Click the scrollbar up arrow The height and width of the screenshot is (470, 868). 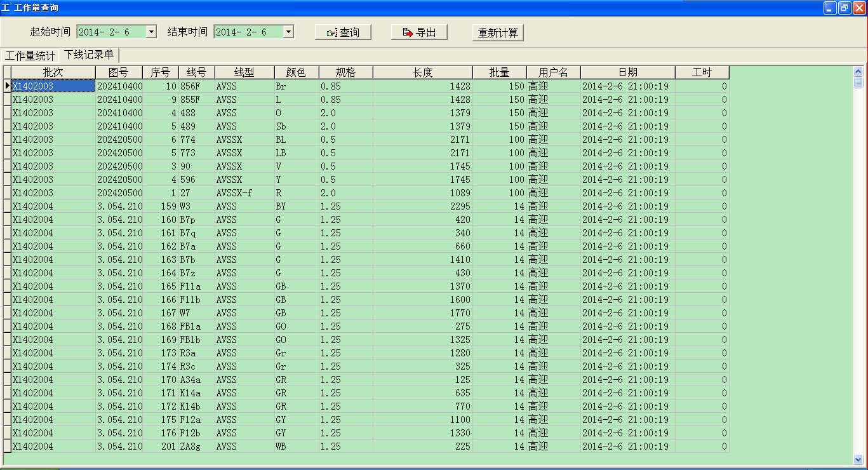click(x=858, y=71)
